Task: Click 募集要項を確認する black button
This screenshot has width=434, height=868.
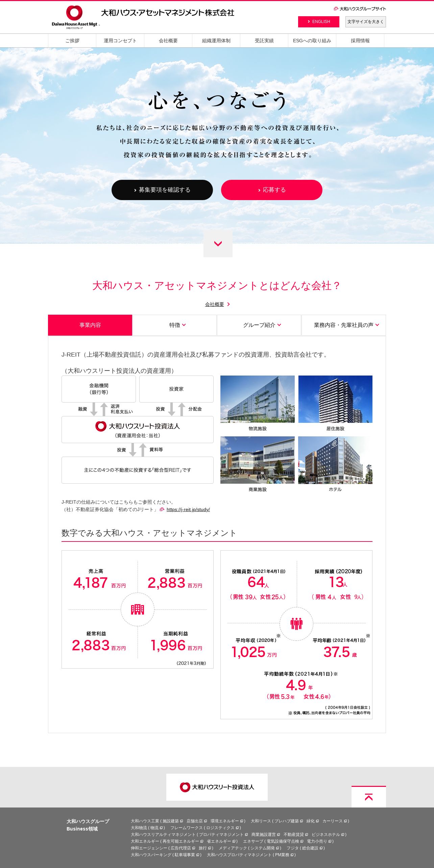Action: 162,190
